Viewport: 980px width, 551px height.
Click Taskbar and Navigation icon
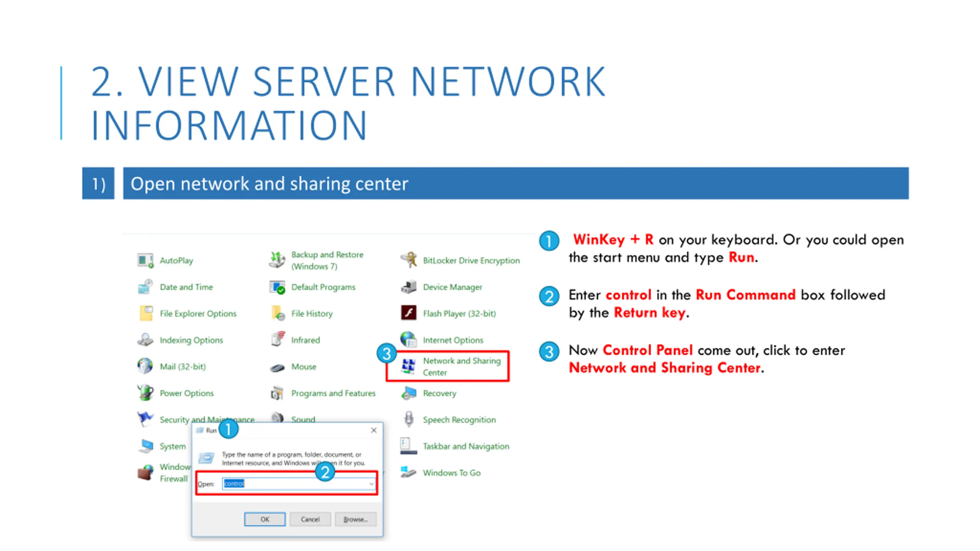408,446
